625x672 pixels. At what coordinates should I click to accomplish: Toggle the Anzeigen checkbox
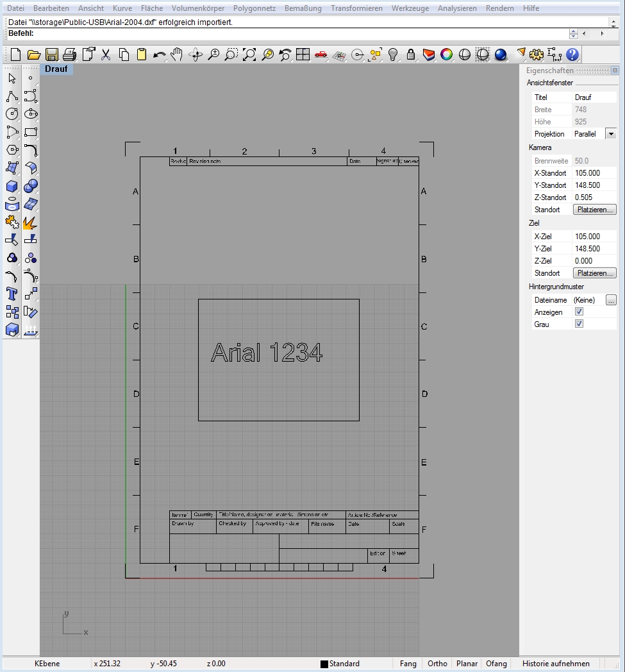[x=579, y=312]
